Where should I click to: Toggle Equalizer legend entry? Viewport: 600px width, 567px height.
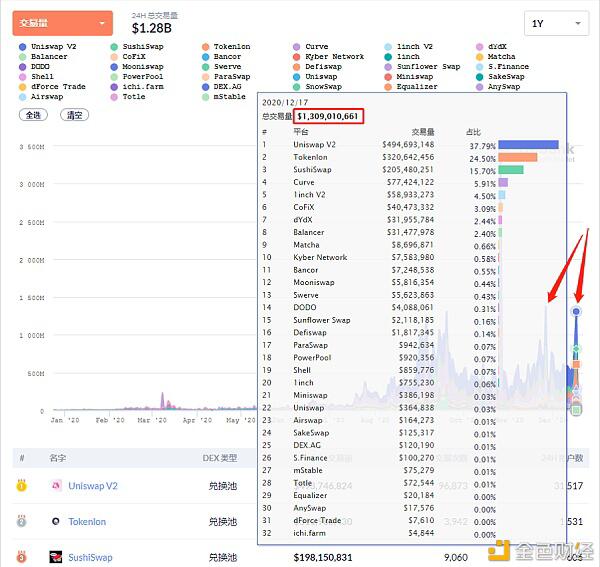[411, 86]
